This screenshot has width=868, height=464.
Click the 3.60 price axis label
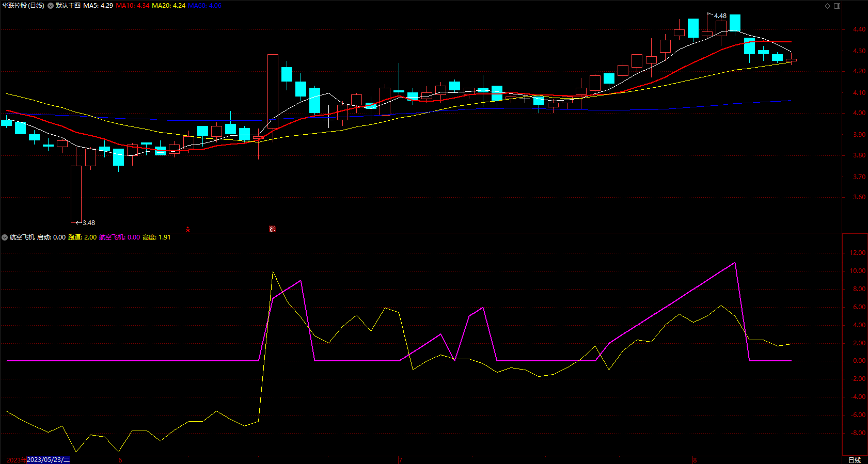point(859,197)
